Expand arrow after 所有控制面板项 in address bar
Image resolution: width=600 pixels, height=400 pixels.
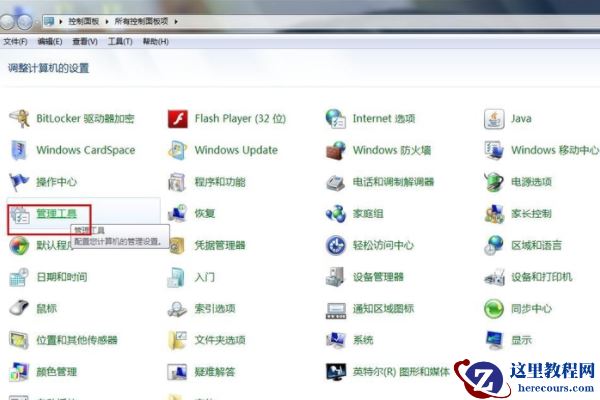pyautogui.click(x=176, y=21)
